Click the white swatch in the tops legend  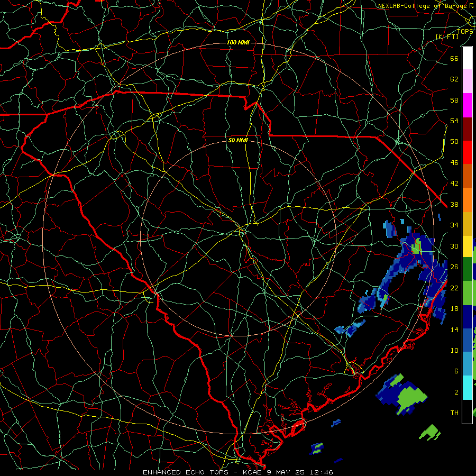[467, 58]
